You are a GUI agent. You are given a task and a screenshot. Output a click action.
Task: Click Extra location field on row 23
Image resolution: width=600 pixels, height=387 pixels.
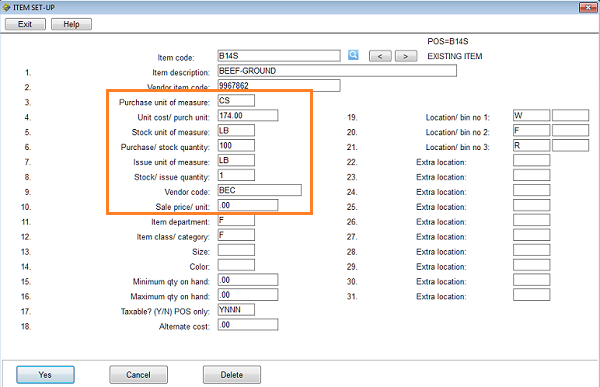(532, 175)
